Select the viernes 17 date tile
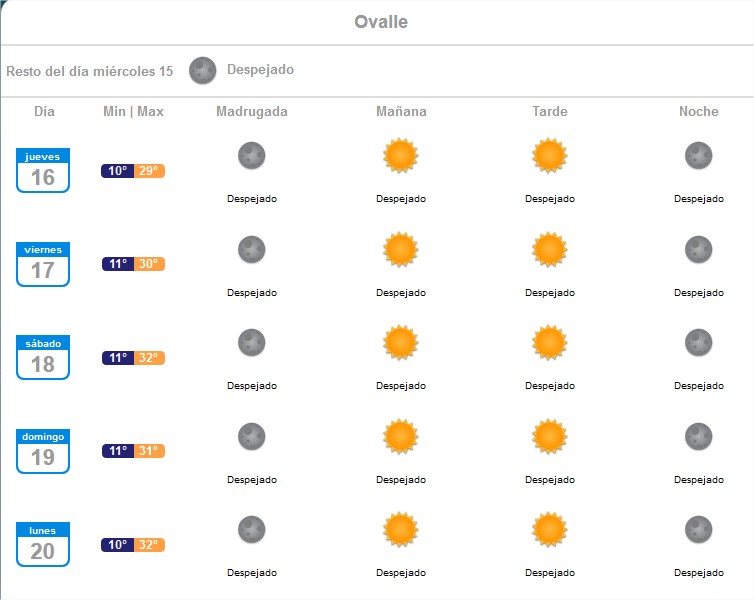The width and height of the screenshot is (754, 600). point(43,264)
